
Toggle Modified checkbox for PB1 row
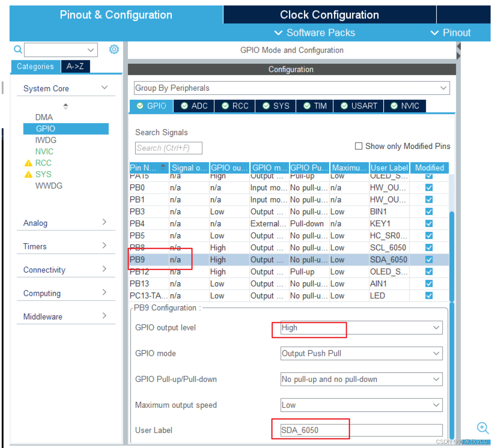tap(429, 200)
